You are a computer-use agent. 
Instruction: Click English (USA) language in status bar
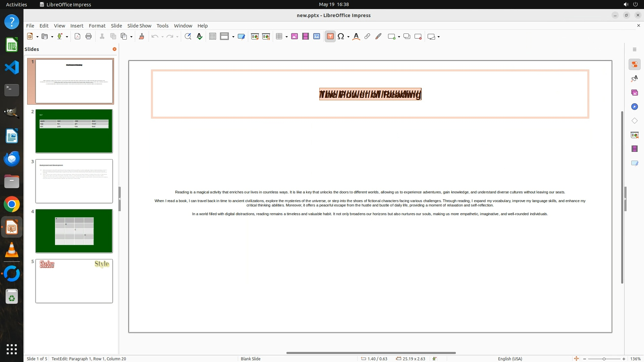coord(510,359)
